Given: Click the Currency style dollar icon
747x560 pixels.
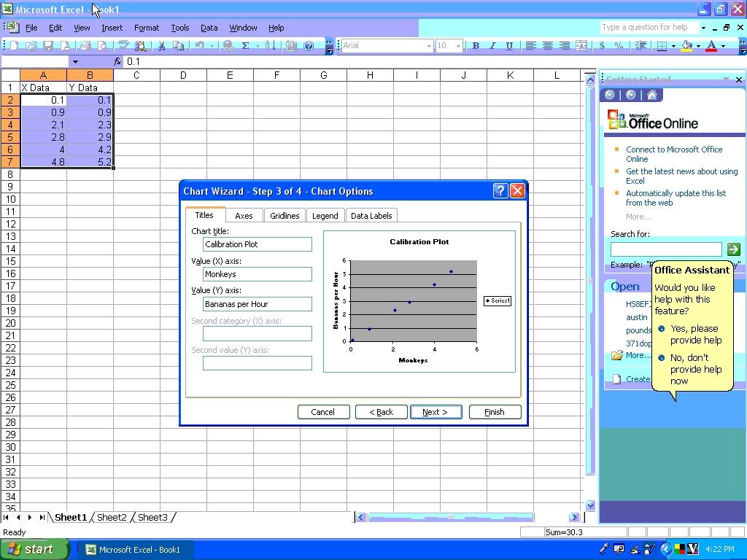Looking at the screenshot, I should pos(602,45).
